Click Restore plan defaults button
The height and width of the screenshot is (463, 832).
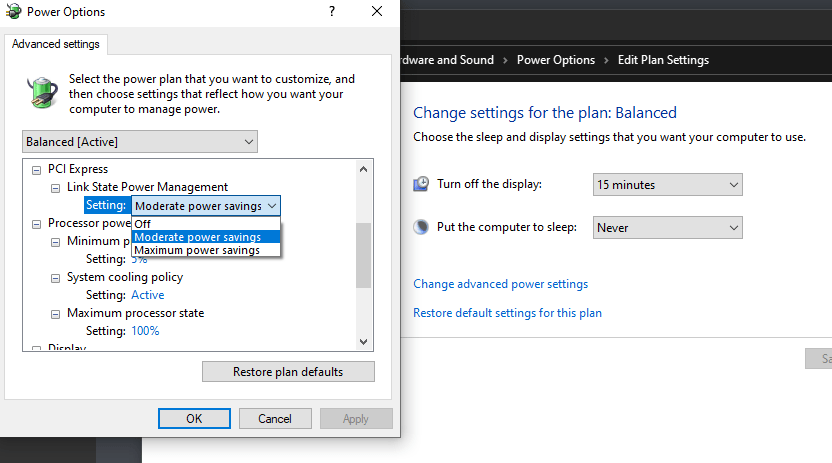click(x=288, y=372)
